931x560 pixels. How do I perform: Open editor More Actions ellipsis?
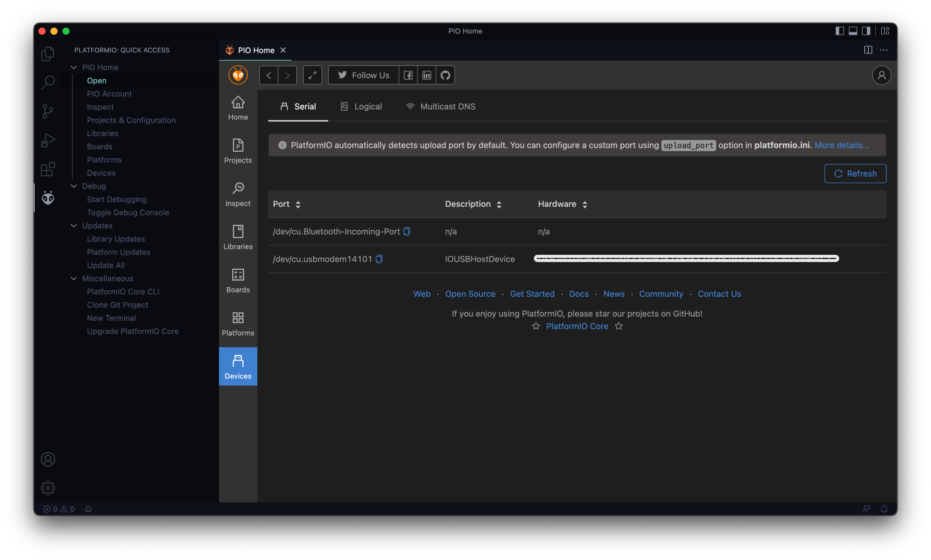884,50
